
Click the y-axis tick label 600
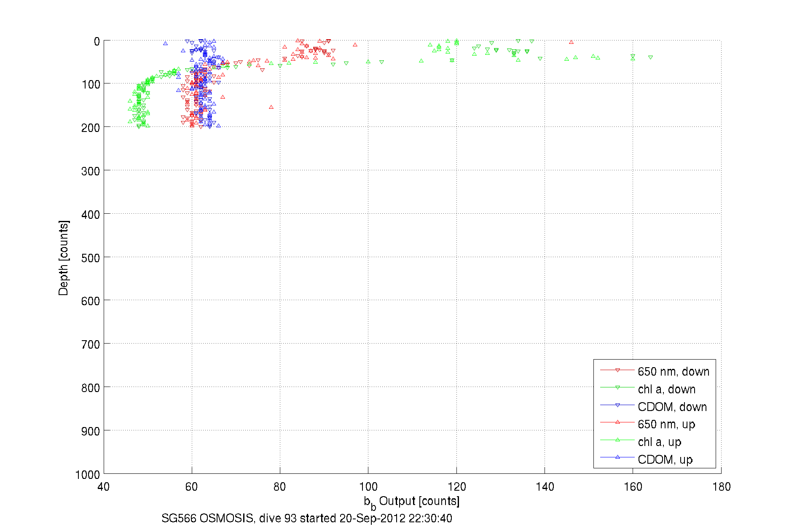91,301
